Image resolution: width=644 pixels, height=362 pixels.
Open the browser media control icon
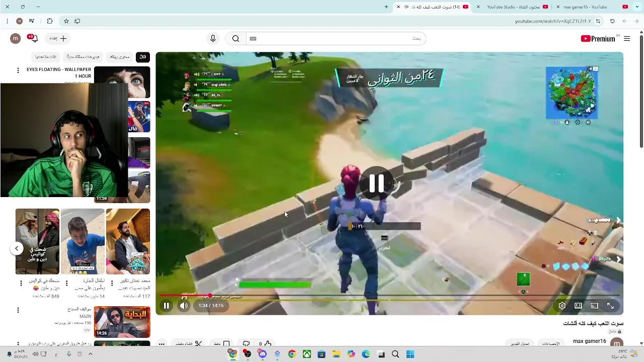tap(32, 21)
